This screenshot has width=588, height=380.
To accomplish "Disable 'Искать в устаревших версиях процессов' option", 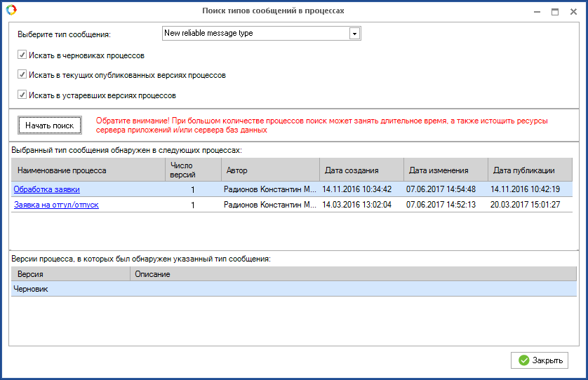I will tap(22, 95).
